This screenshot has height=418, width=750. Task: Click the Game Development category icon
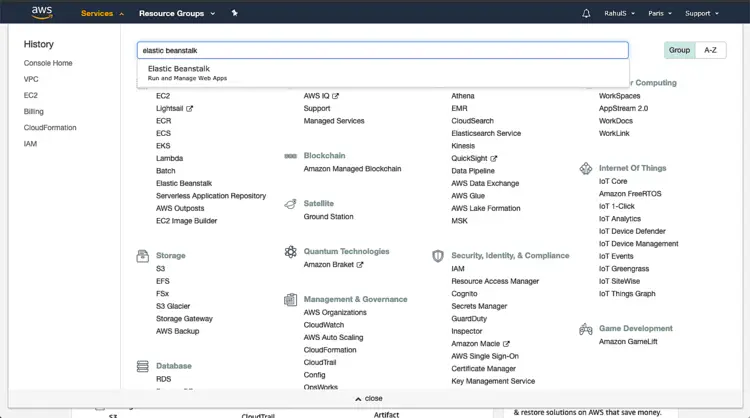pos(586,329)
